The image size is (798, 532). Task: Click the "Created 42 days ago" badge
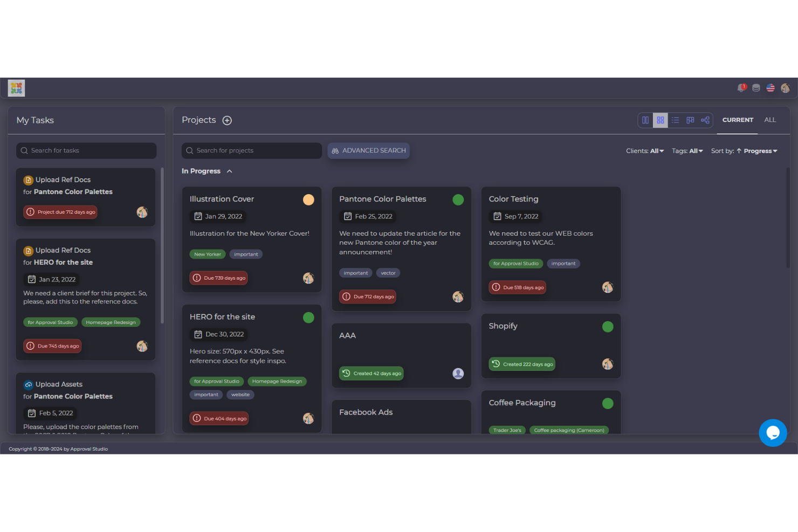372,374
